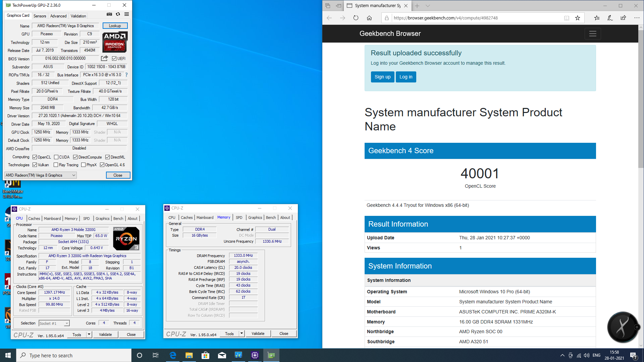Click the Lookup button in GPU-Z

(115, 26)
